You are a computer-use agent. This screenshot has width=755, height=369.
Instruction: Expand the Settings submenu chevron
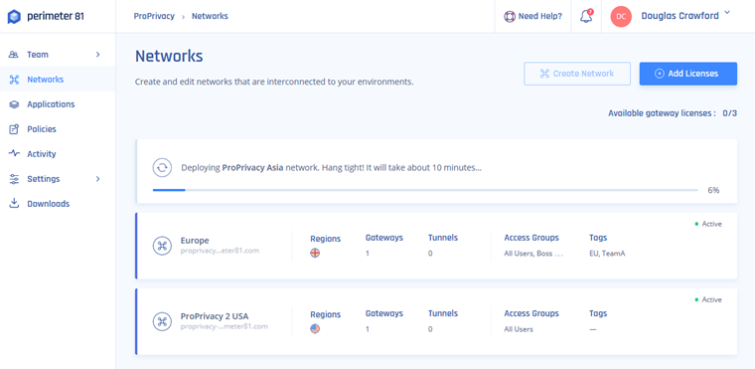coord(98,179)
